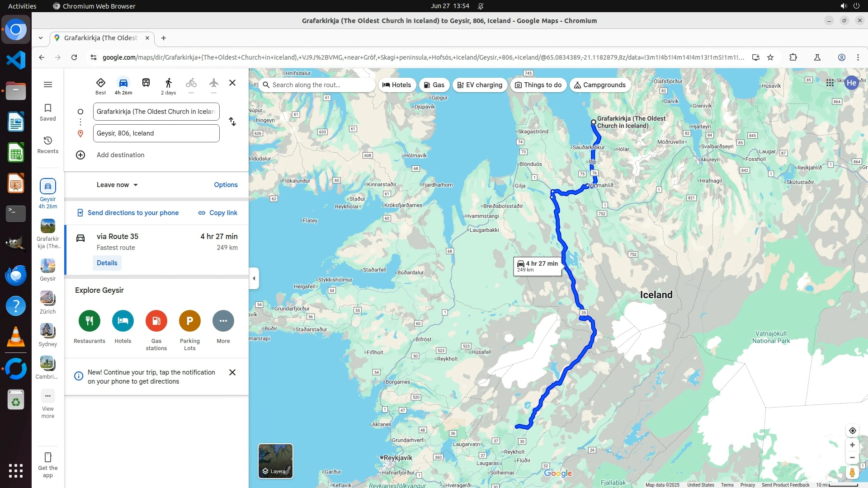
Task: Collapse the side panel with arrow tab
Action: 254,278
